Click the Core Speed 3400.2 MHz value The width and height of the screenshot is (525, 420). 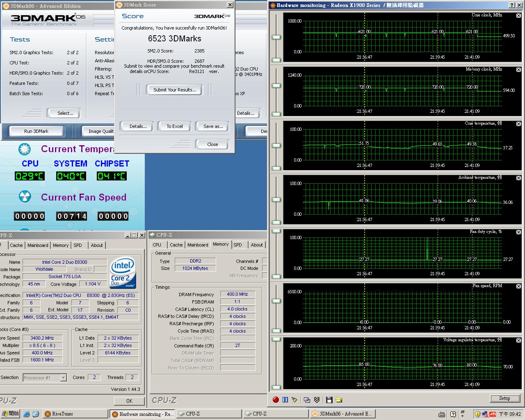pyautogui.click(x=42, y=338)
